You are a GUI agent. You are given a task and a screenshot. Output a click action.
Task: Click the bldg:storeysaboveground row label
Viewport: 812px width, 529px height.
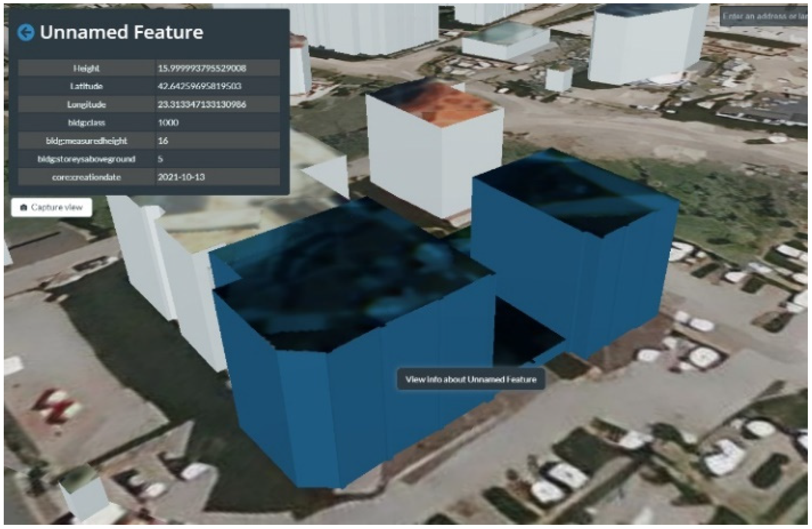click(x=87, y=159)
